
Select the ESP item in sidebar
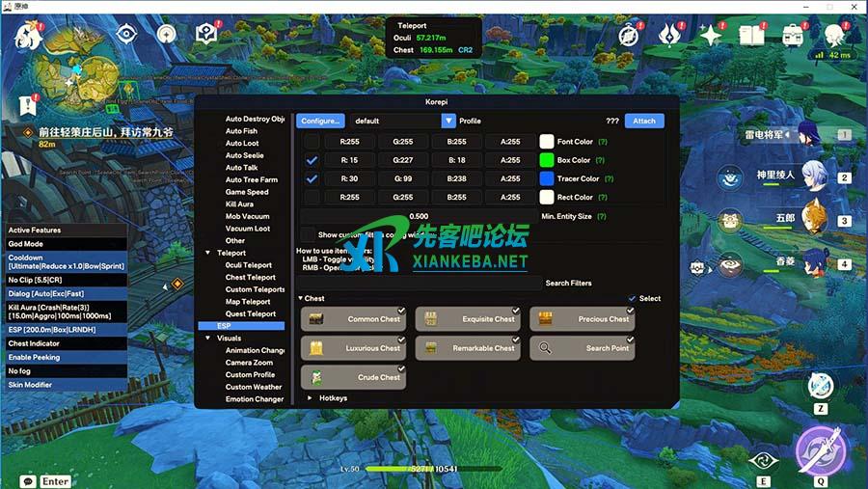point(224,326)
